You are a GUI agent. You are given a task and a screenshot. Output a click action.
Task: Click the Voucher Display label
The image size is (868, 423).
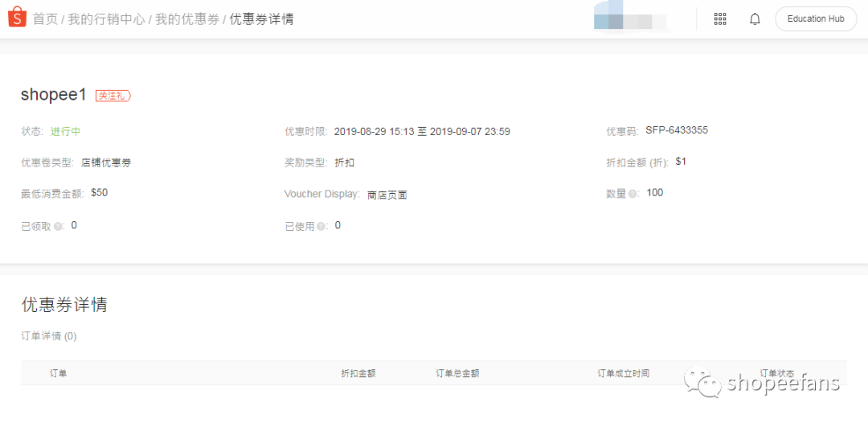tap(323, 194)
